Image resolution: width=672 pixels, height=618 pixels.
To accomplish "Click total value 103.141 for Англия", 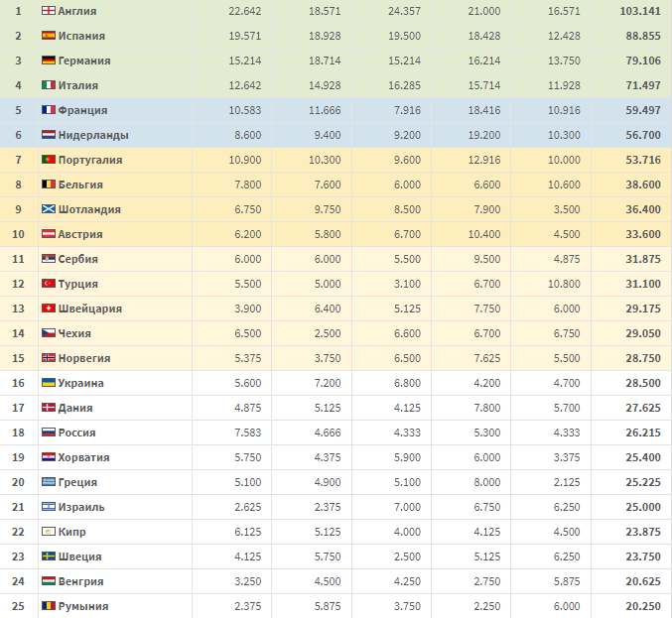I will [x=640, y=11].
